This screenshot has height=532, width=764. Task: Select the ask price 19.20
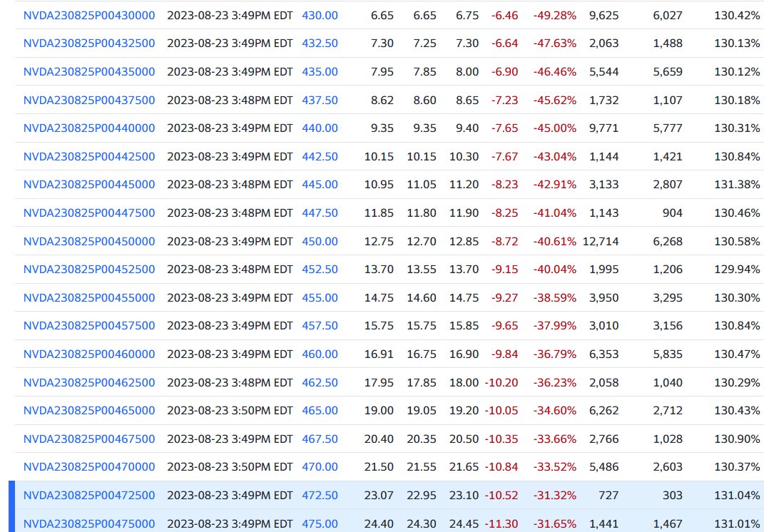(464, 410)
